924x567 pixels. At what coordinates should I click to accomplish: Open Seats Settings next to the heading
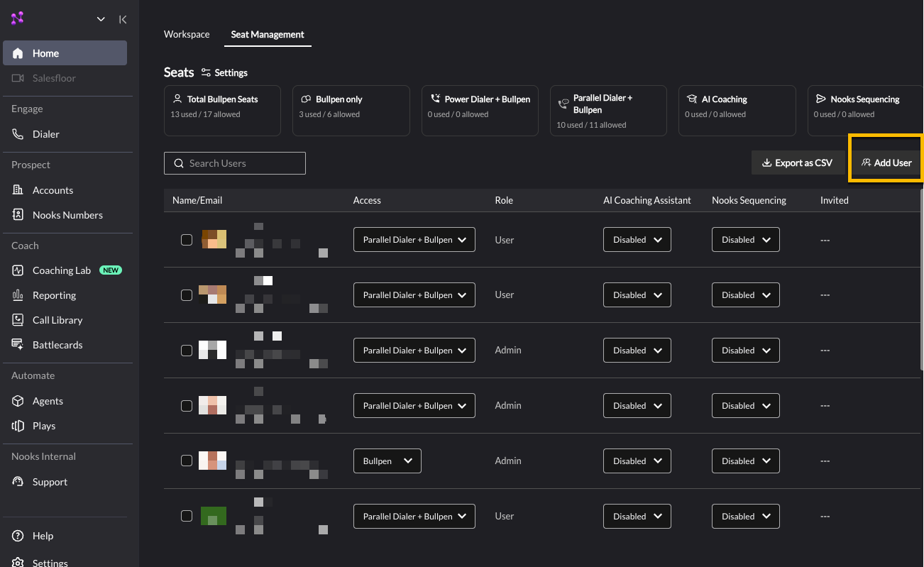tap(224, 73)
